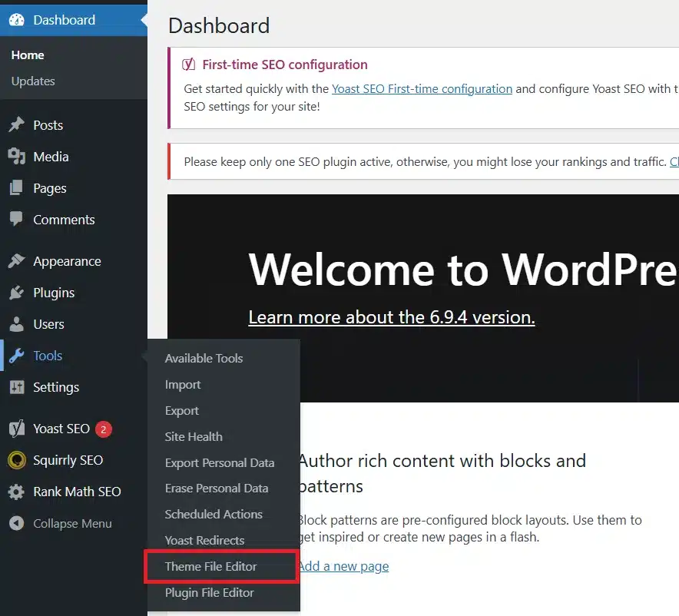Select the Posts pushpin icon
The image size is (679, 616).
17,124
